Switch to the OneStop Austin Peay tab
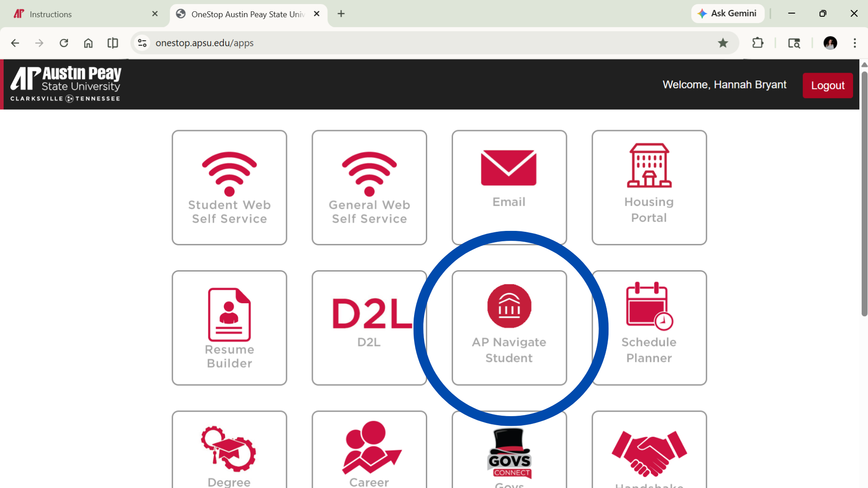868x488 pixels. click(244, 14)
